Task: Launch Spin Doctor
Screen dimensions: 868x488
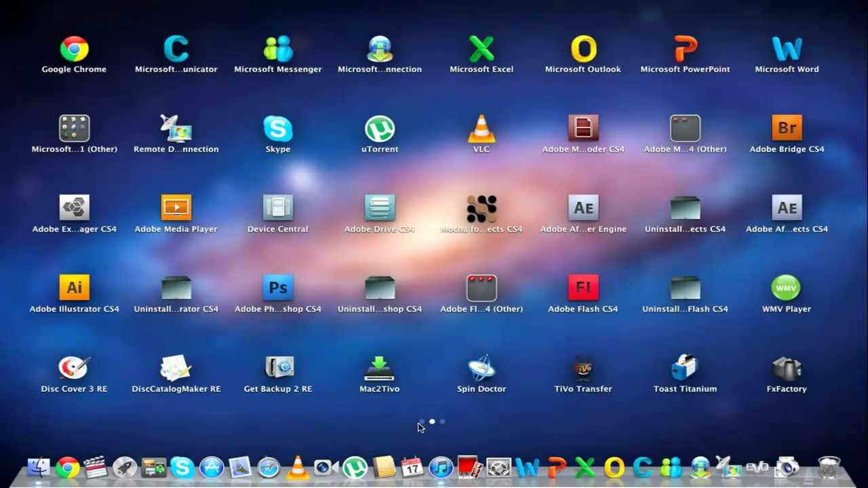Action: (x=481, y=368)
